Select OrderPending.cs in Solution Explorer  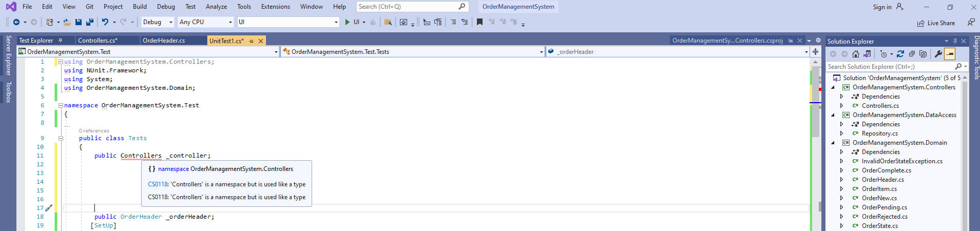tap(885, 207)
